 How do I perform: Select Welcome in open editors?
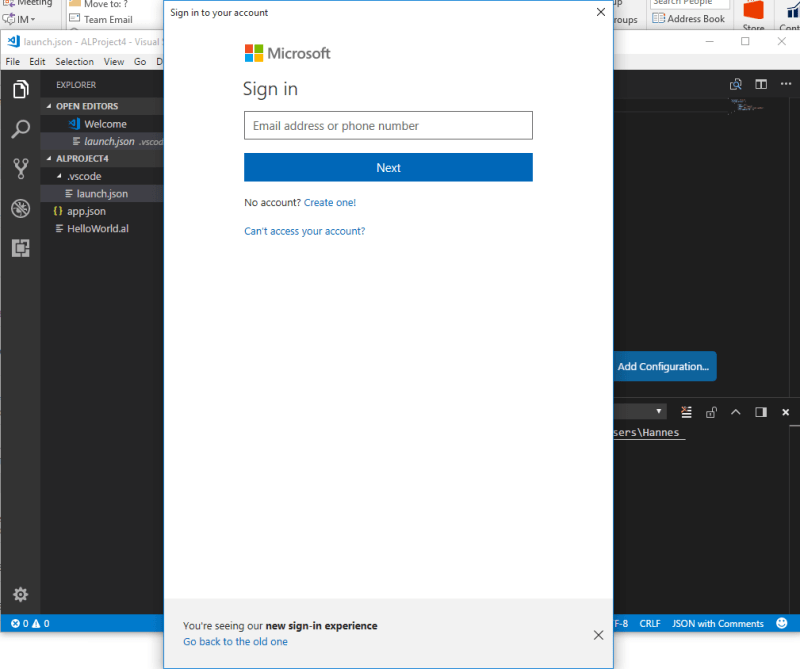(102, 124)
